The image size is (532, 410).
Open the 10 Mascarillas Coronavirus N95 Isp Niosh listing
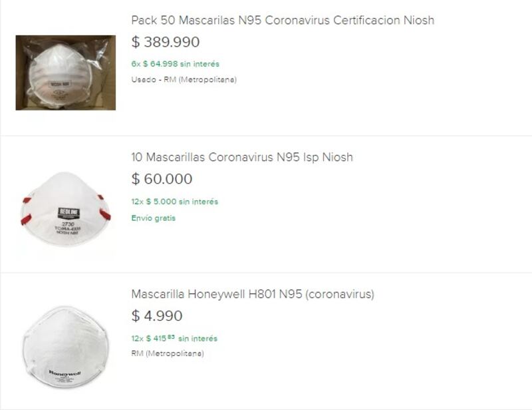coord(242,157)
